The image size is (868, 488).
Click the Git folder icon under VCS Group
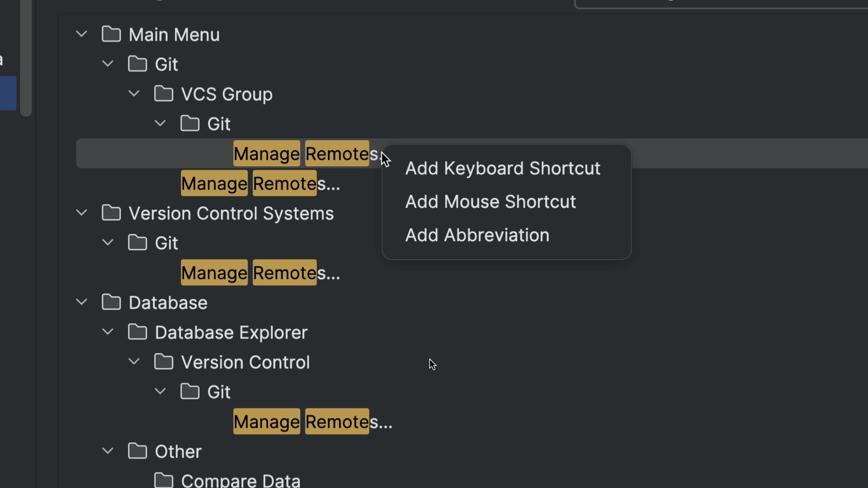[190, 123]
